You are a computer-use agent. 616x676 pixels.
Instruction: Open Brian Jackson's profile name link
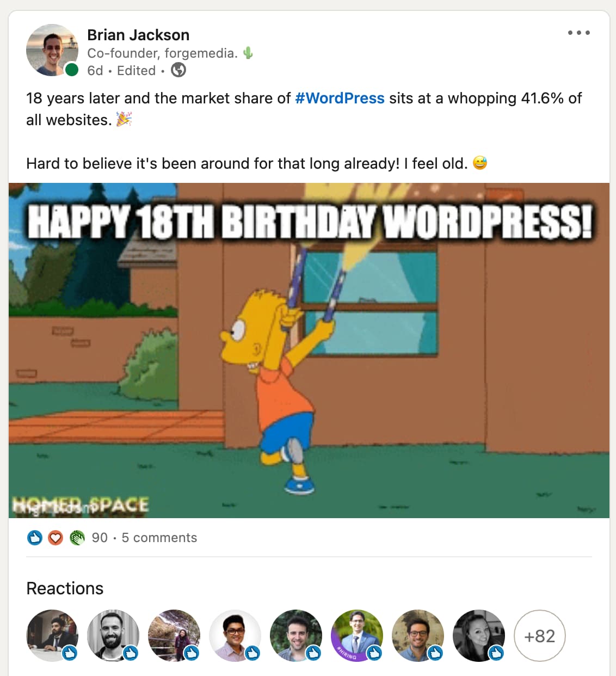click(138, 35)
